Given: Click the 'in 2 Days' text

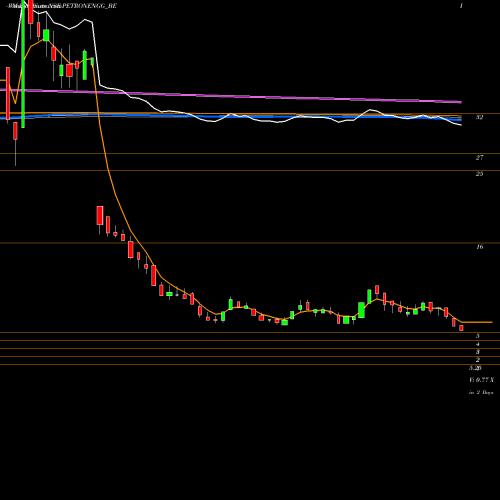Looking at the screenshot, I should tap(481, 393).
